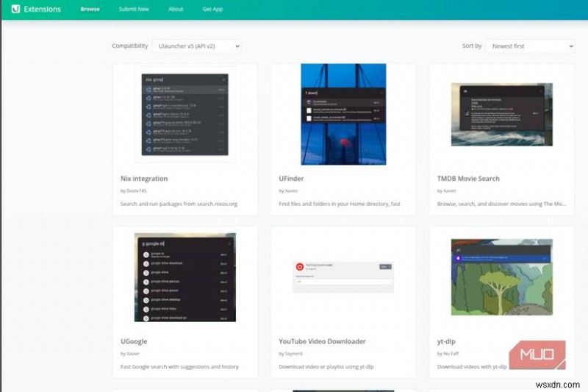Select "by Xavier" under UGoogle
Image resolution: width=588 pixels, height=392 pixels.
130,353
